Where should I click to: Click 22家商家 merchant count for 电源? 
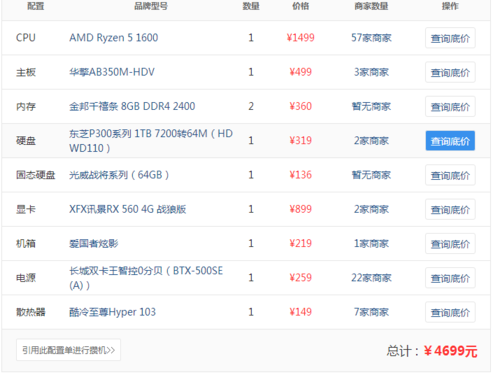click(371, 278)
